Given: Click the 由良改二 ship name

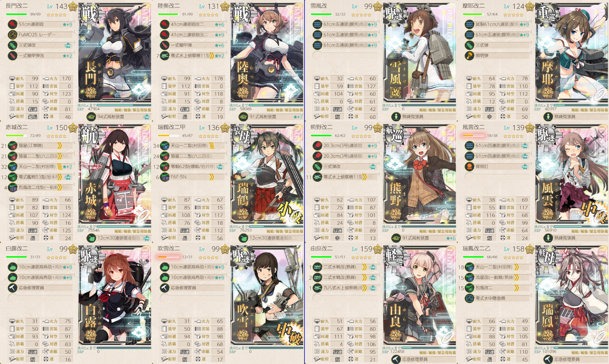Looking at the screenshot, I should pos(321,248).
